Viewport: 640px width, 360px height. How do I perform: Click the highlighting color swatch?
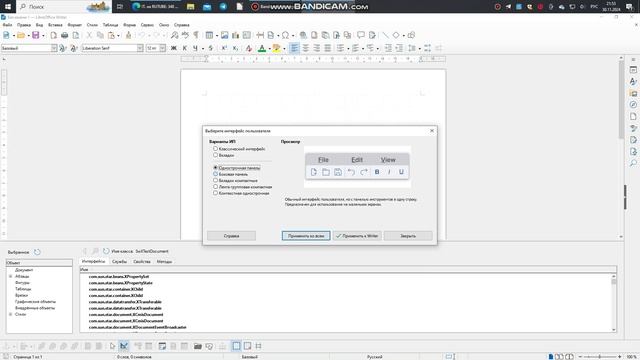click(x=276, y=48)
